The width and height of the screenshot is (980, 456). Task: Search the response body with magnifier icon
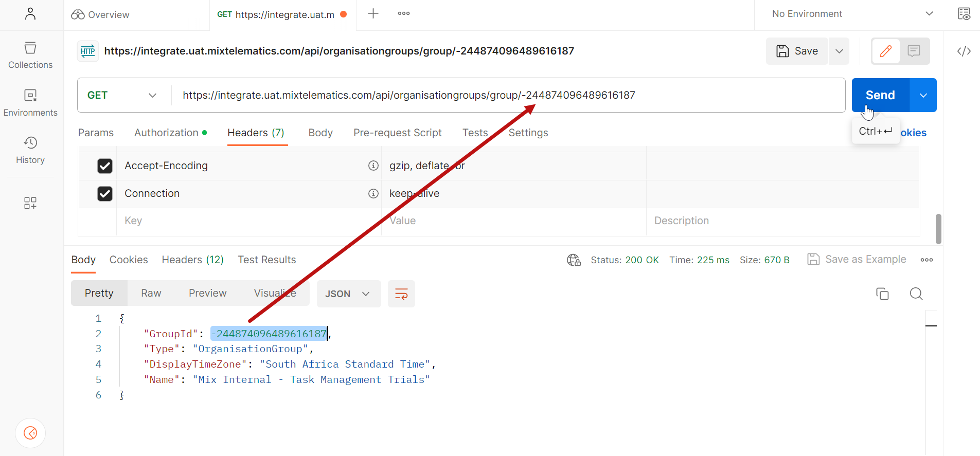click(x=916, y=294)
